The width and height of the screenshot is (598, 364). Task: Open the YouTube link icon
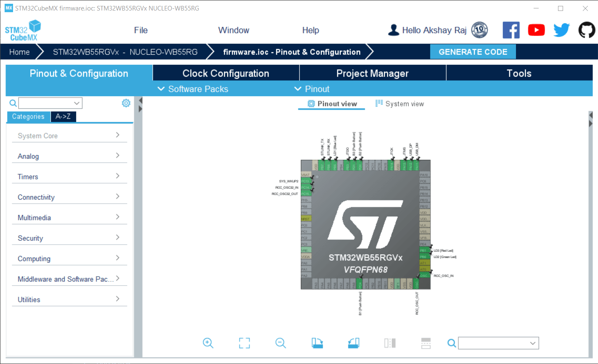coord(536,30)
